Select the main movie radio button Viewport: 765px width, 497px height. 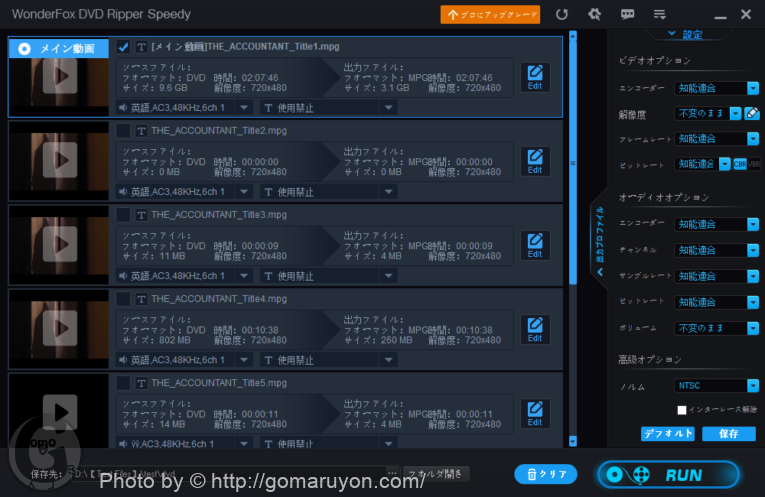(24, 49)
